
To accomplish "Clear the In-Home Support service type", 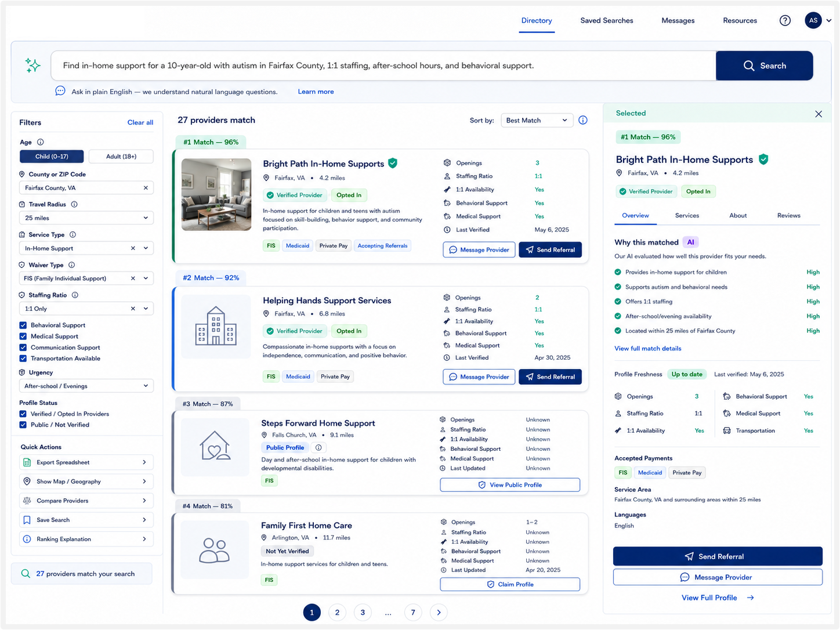I will (x=133, y=248).
